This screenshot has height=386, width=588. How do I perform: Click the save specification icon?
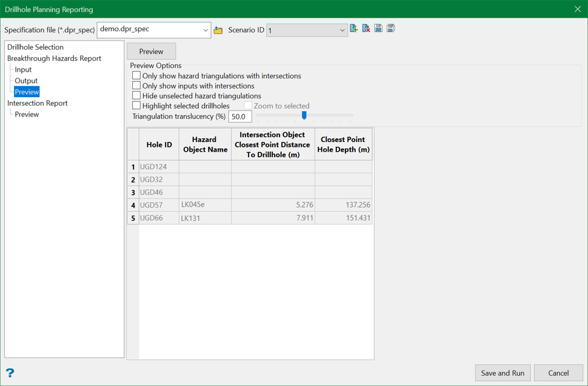[x=378, y=29]
